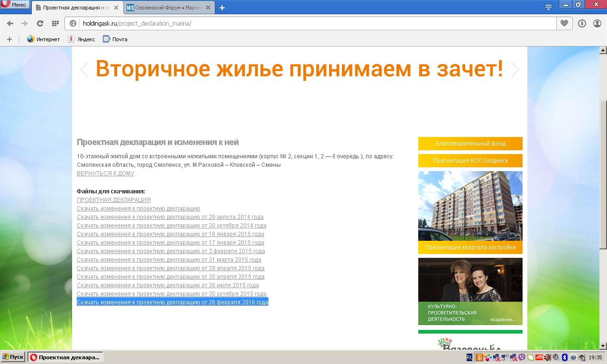
Task: Download ПРОЕКТНАЯ ДЕКЛАРАЦИЯ file
Action: click(x=114, y=200)
